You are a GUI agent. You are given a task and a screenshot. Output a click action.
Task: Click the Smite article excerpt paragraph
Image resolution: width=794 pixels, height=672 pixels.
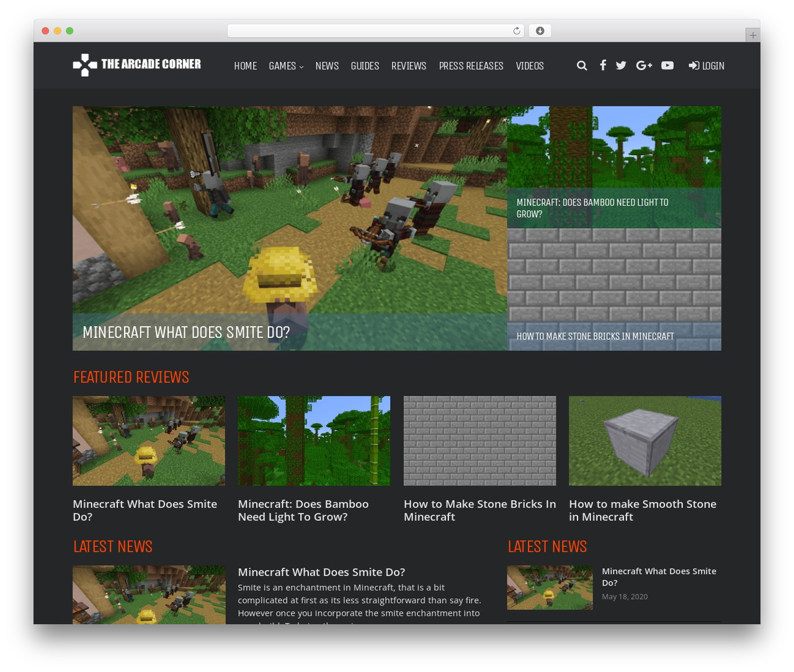point(360,603)
